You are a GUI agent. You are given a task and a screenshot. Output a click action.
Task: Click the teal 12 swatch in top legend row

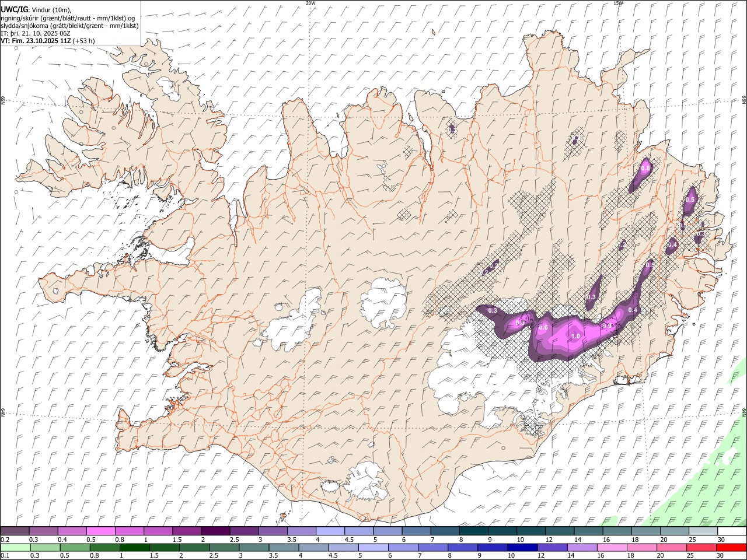tap(560, 531)
